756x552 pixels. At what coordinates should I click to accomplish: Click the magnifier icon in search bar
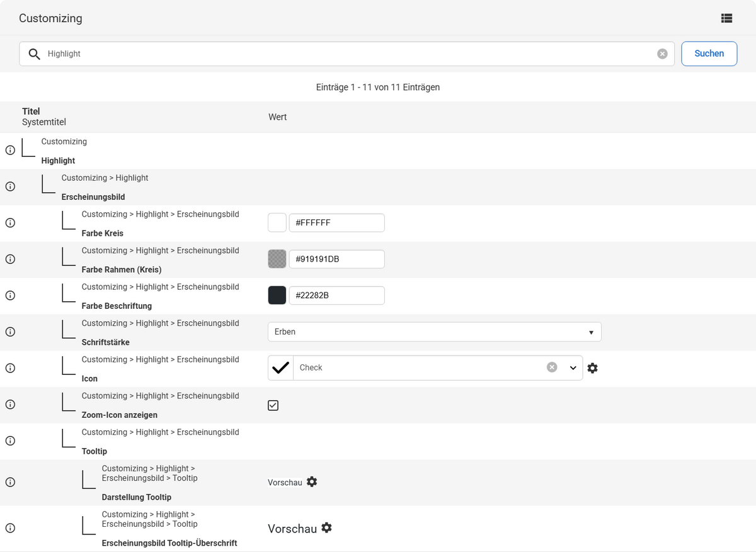click(x=35, y=54)
